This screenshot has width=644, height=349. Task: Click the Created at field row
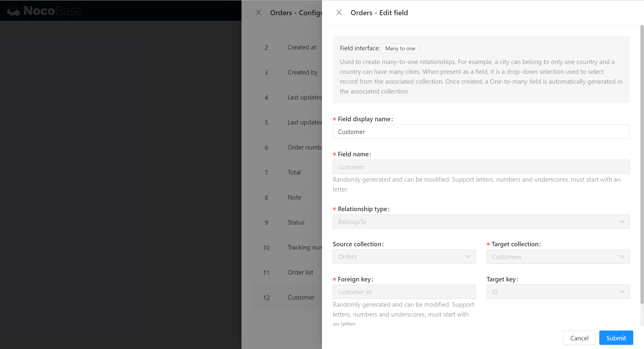(301, 47)
